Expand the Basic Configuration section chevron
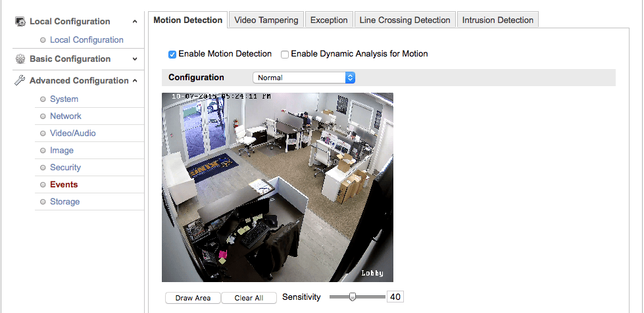Viewport: 644px width, 313px height. pos(135,59)
